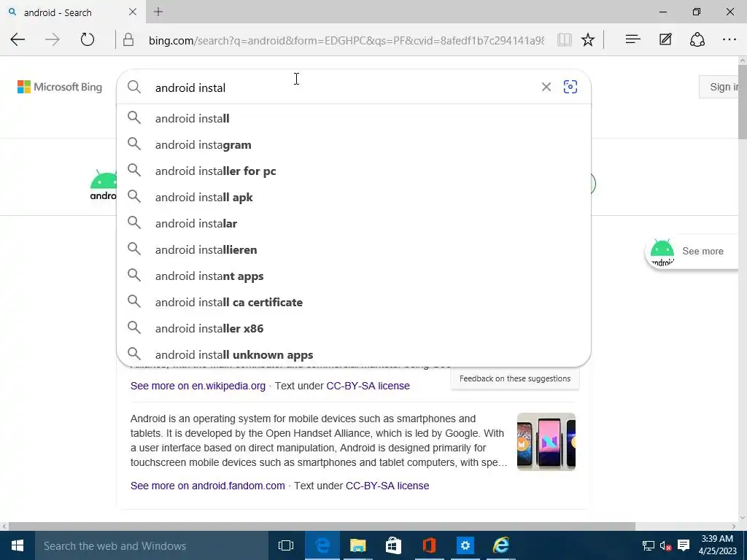
Task: Select android install ca certificate suggestion
Action: pyautogui.click(x=354, y=301)
